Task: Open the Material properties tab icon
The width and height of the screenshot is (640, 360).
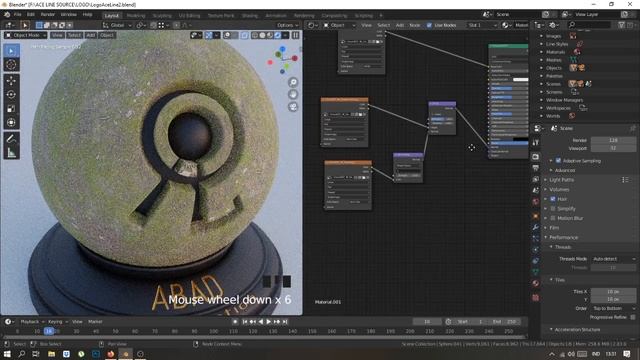Action: 536,283
